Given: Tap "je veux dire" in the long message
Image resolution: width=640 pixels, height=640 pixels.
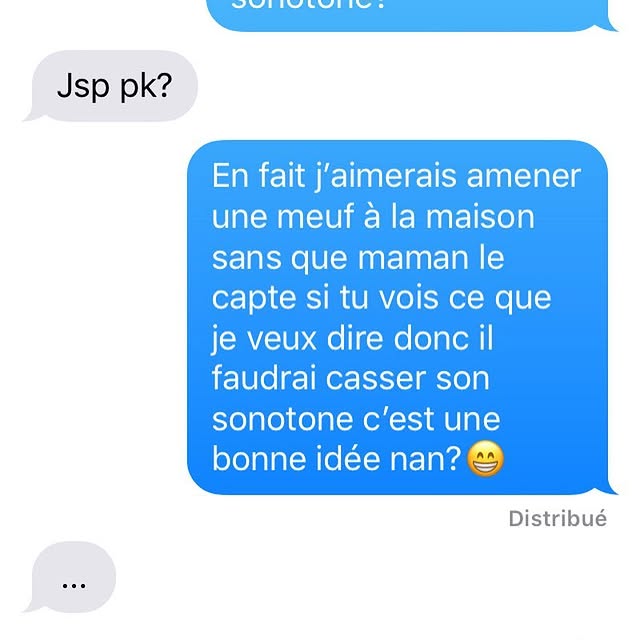Looking at the screenshot, I should coord(299,340).
